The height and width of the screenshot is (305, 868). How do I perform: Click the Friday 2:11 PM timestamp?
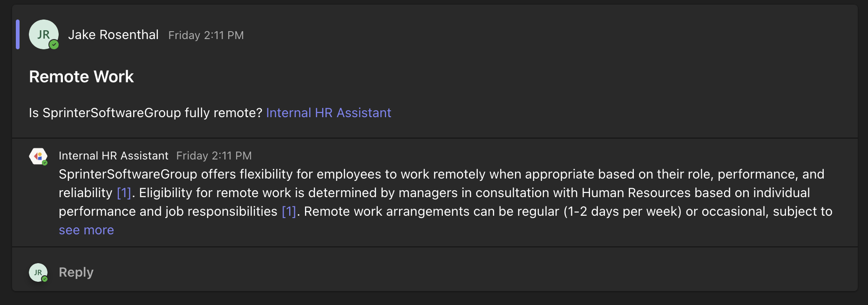pos(206,35)
